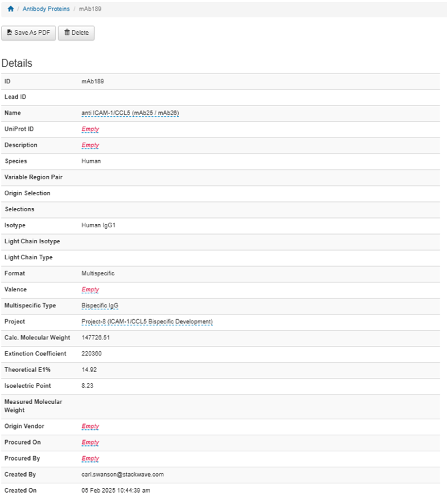Set the empty Valence value
The image size is (447, 504).
tap(90, 290)
